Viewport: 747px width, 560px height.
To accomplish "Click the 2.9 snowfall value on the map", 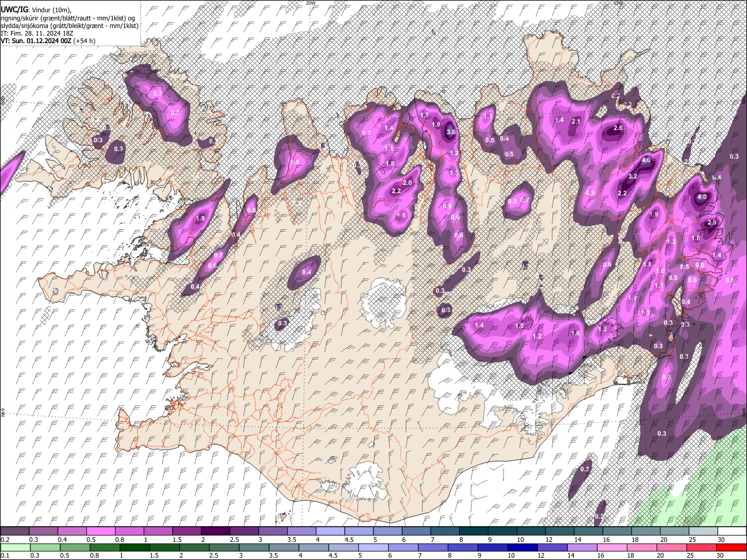I will coord(712,222).
